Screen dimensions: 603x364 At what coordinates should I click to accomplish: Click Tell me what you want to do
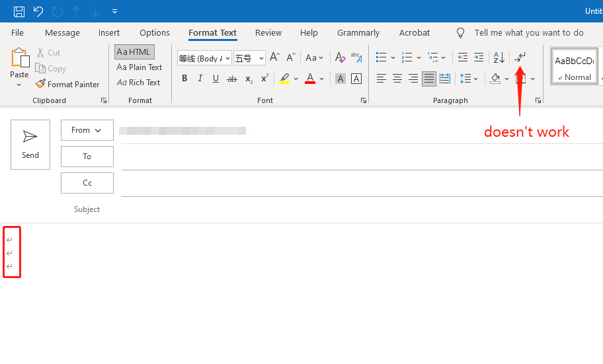tap(529, 32)
